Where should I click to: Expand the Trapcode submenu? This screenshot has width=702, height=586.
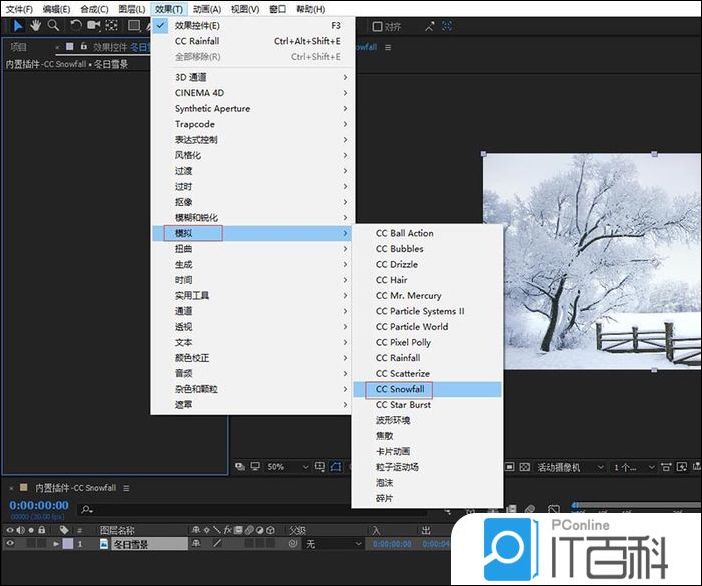tap(253, 124)
